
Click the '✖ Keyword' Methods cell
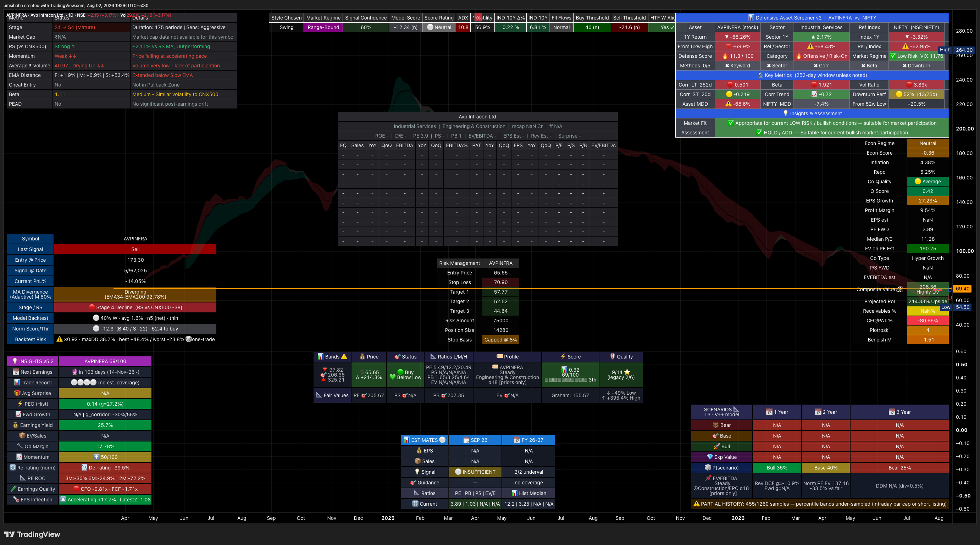pos(737,65)
